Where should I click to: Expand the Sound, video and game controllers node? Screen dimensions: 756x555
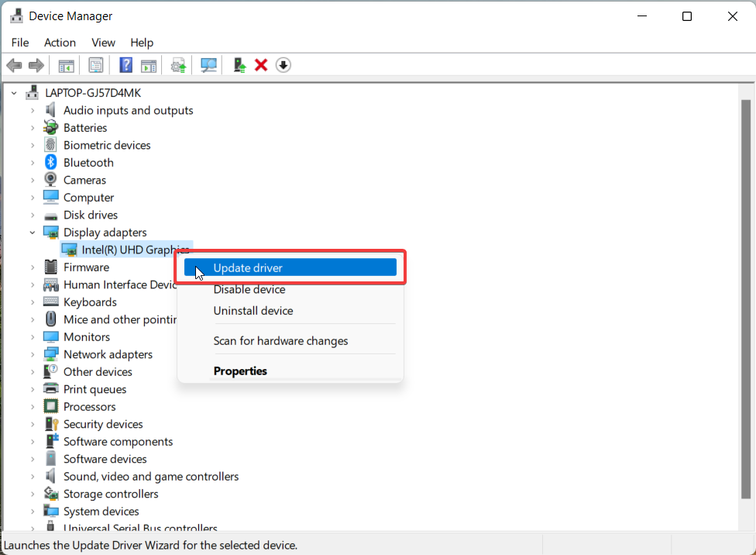pos(31,476)
